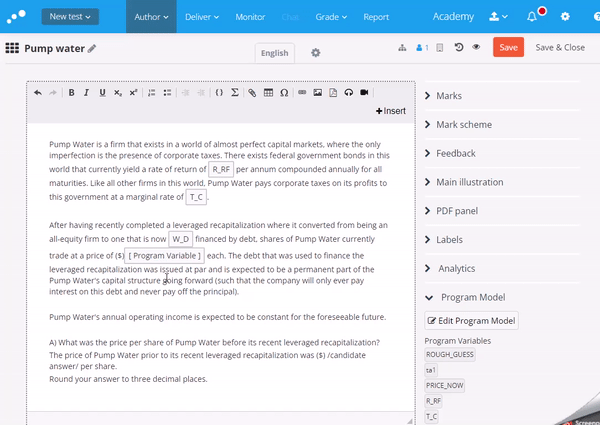This screenshot has height=425, width=600.
Task: Insert special omega character
Action: (284, 93)
